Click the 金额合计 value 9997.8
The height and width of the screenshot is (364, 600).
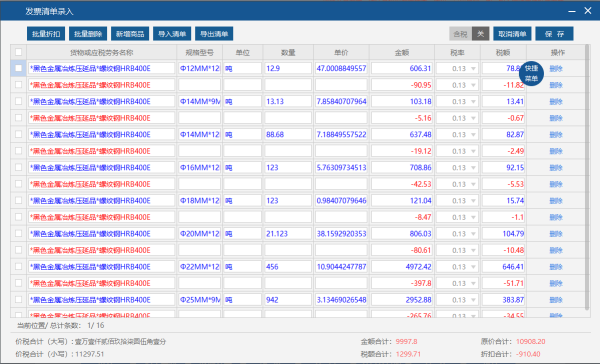tap(406, 341)
